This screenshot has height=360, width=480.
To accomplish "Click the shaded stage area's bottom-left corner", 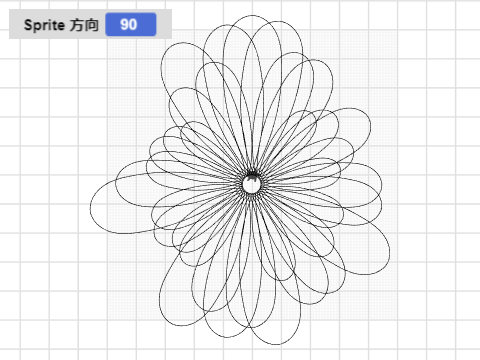I will coord(108,320).
